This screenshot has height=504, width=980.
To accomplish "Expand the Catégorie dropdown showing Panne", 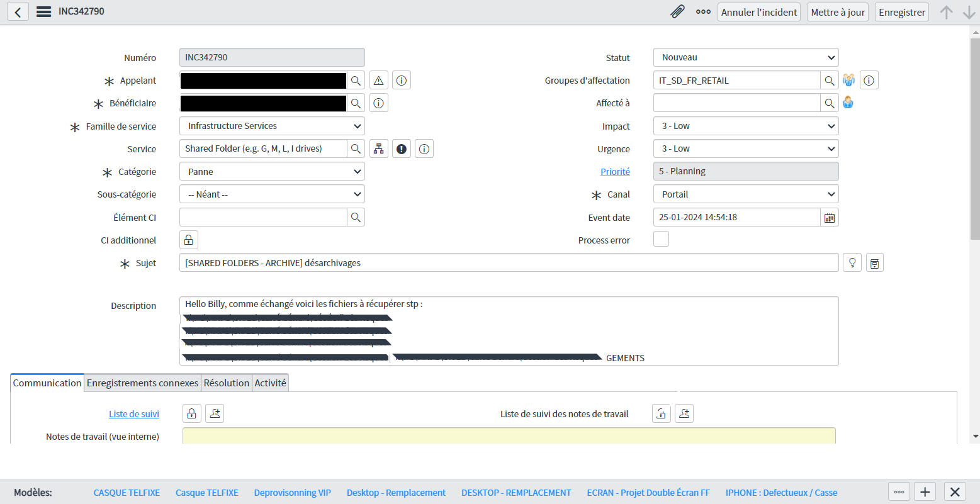I will (272, 172).
